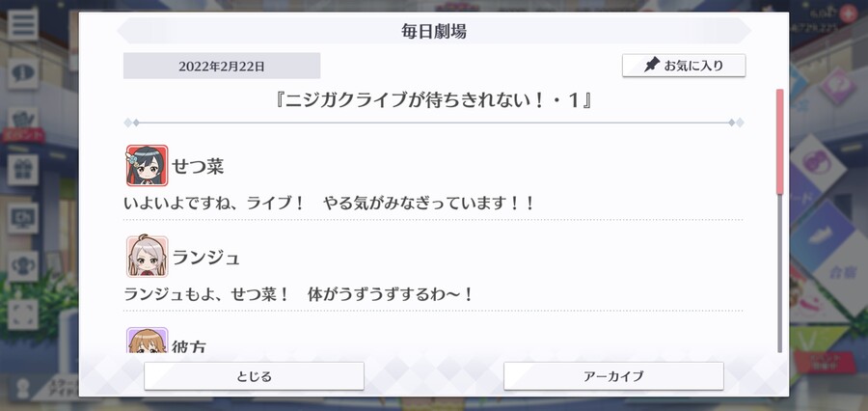Toggle fullscreen expand icon
The image size is (868, 411).
tap(23, 315)
